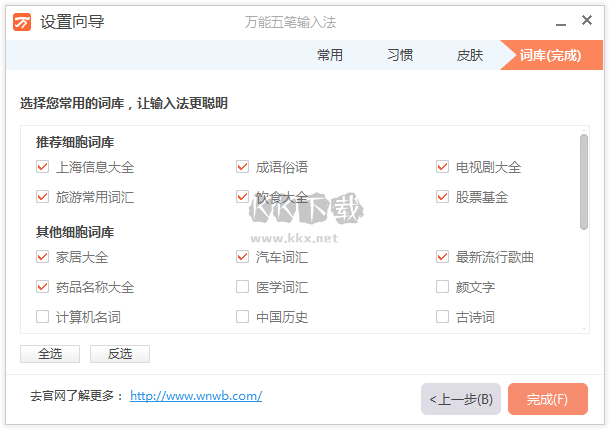
Task: Enable the 颜文字 checkbox
Action: click(x=442, y=287)
